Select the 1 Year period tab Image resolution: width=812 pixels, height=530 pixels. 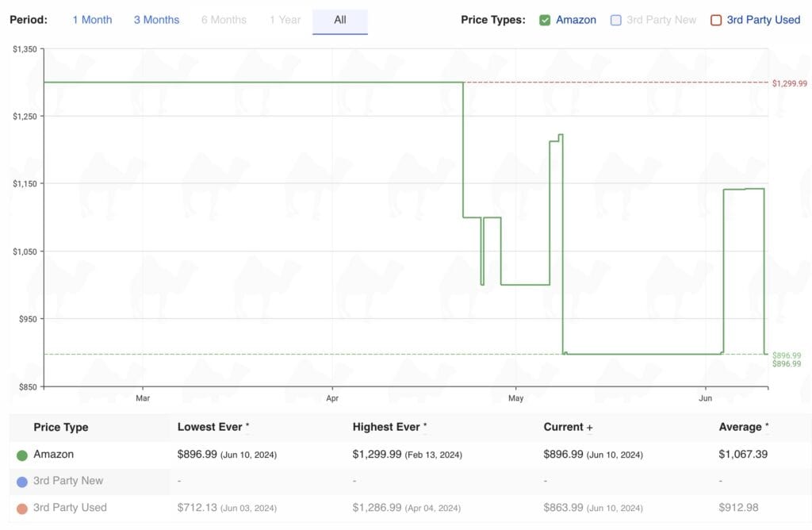click(285, 20)
